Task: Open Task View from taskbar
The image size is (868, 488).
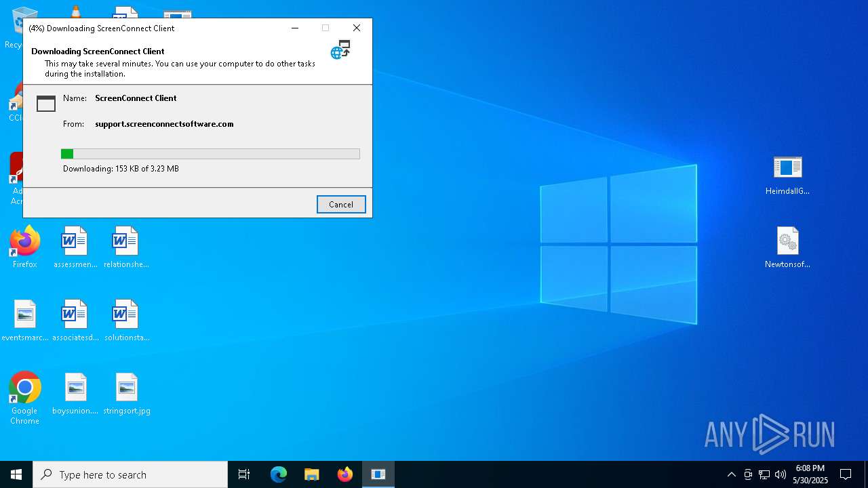Action: coord(244,474)
